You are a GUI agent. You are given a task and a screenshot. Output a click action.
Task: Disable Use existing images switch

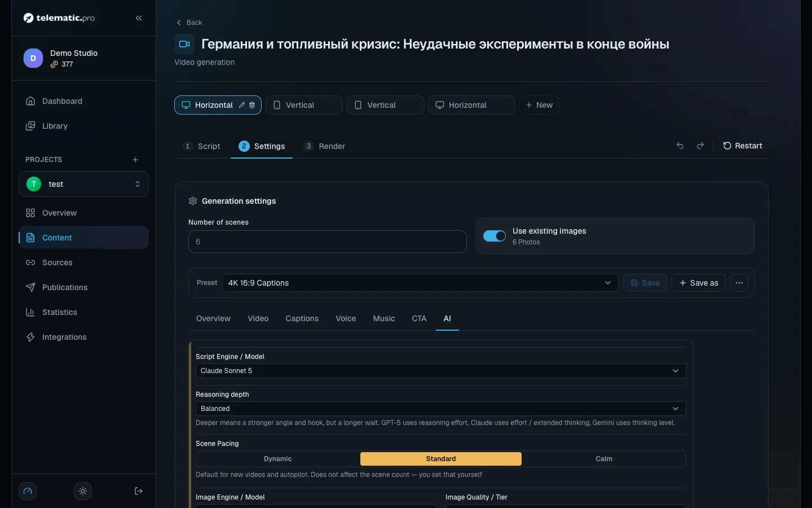[x=495, y=236]
